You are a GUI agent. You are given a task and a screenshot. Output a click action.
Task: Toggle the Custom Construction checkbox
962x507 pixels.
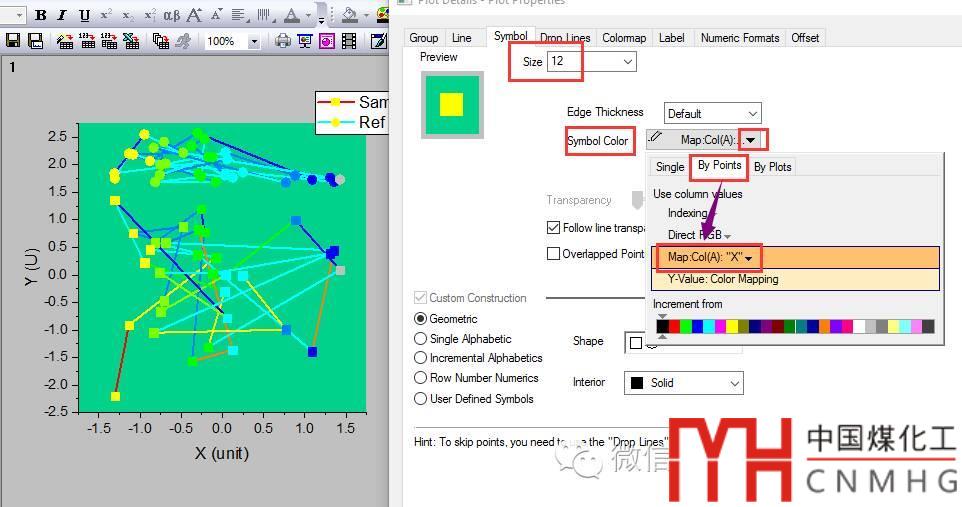(420, 298)
